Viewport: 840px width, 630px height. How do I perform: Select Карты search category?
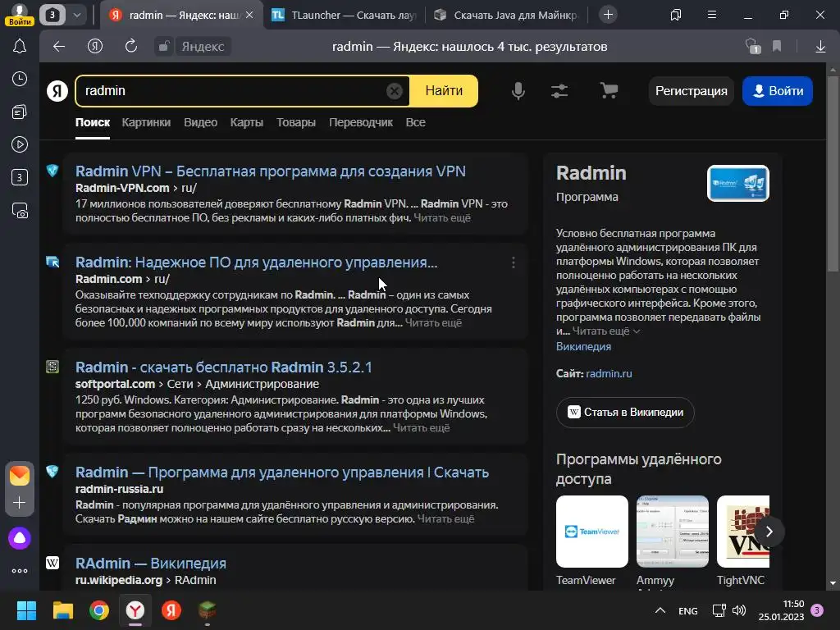coord(246,122)
